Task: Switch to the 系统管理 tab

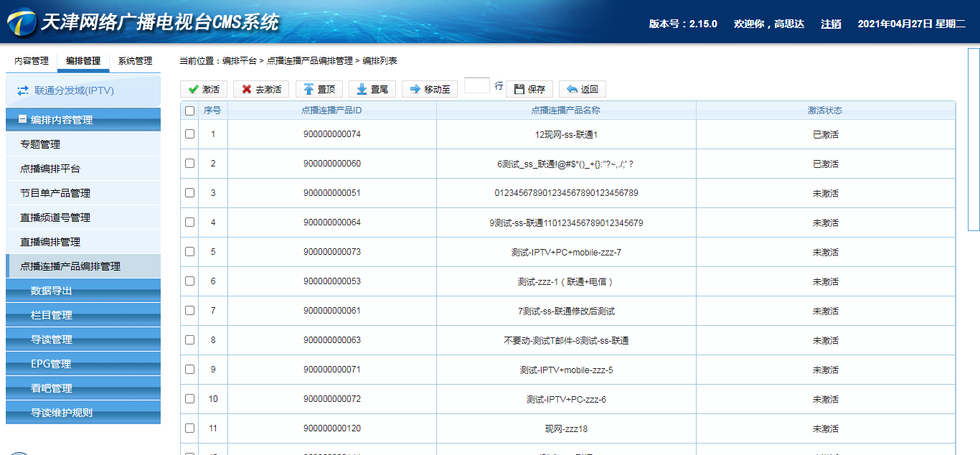Action: pos(135,61)
